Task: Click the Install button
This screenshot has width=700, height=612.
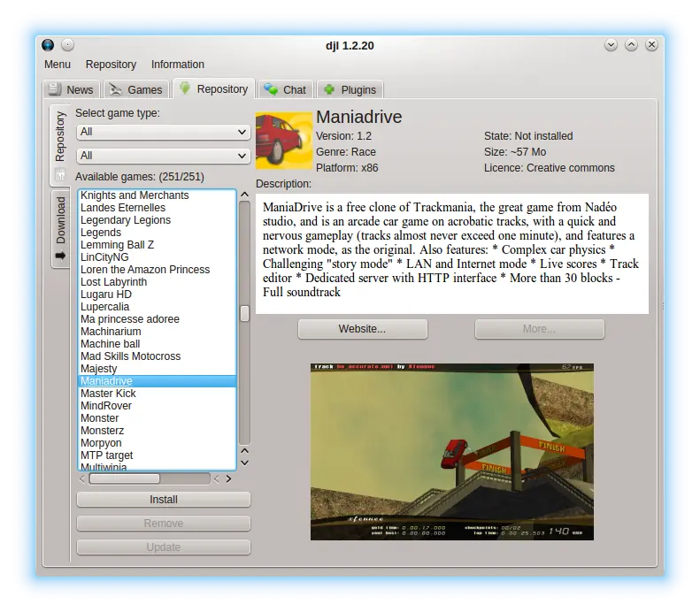Action: coord(164,500)
